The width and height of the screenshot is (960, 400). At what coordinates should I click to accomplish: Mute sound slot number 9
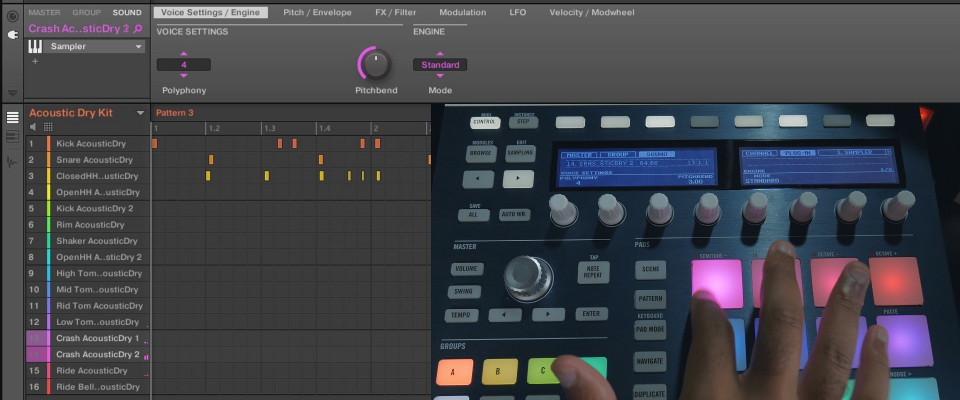(31, 273)
